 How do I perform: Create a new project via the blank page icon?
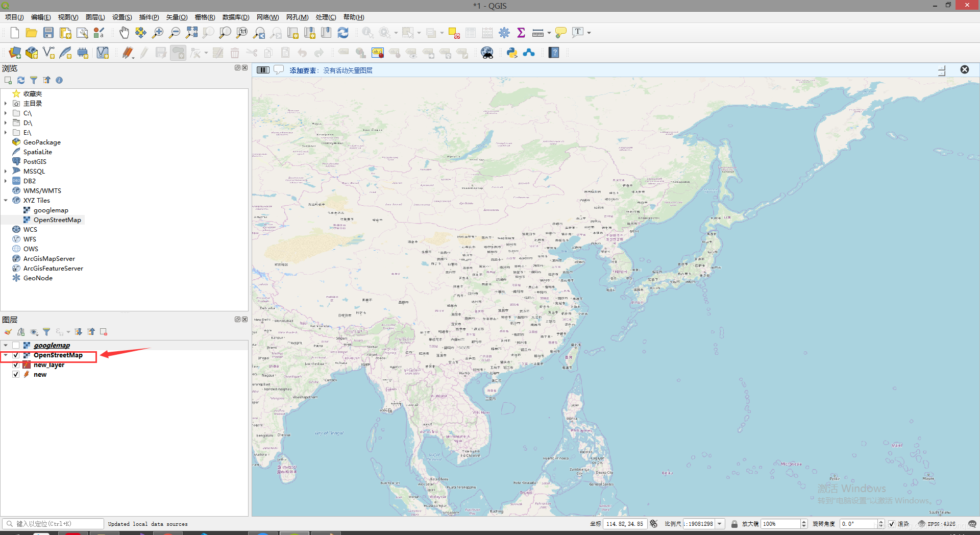point(15,33)
